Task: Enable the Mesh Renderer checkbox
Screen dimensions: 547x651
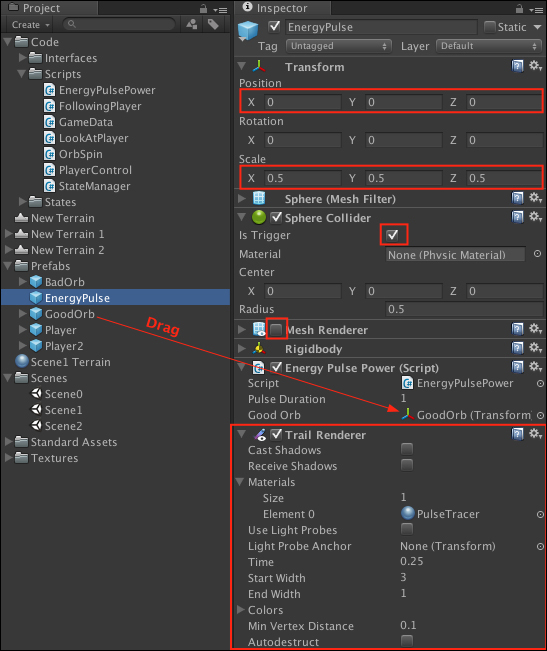Action: click(276, 330)
